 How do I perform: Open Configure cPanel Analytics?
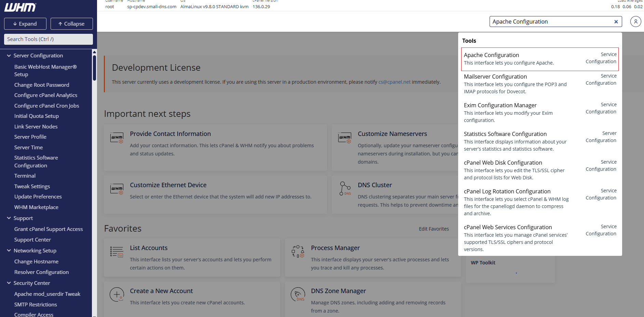click(x=46, y=95)
